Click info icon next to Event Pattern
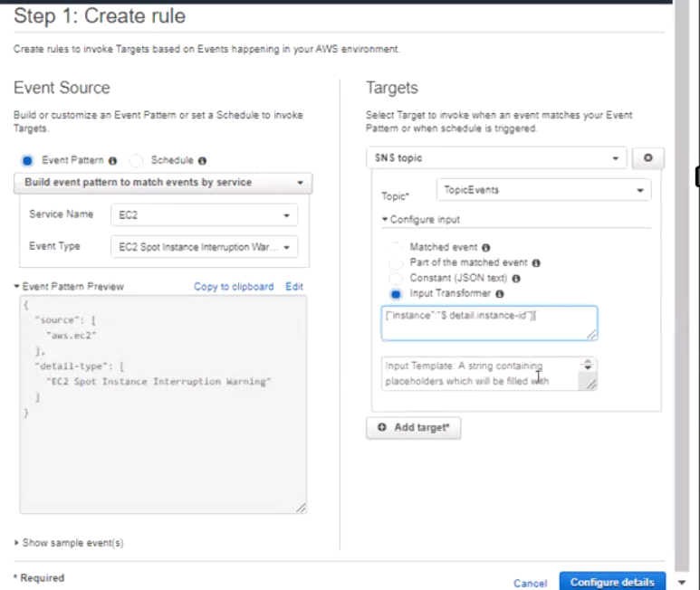This screenshot has height=590, width=700. (x=112, y=160)
